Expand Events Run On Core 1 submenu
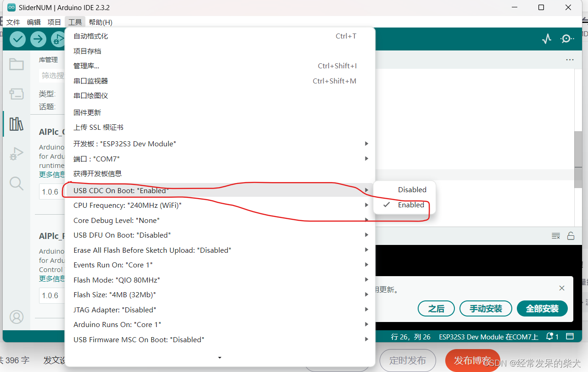588x372 pixels. (220, 265)
